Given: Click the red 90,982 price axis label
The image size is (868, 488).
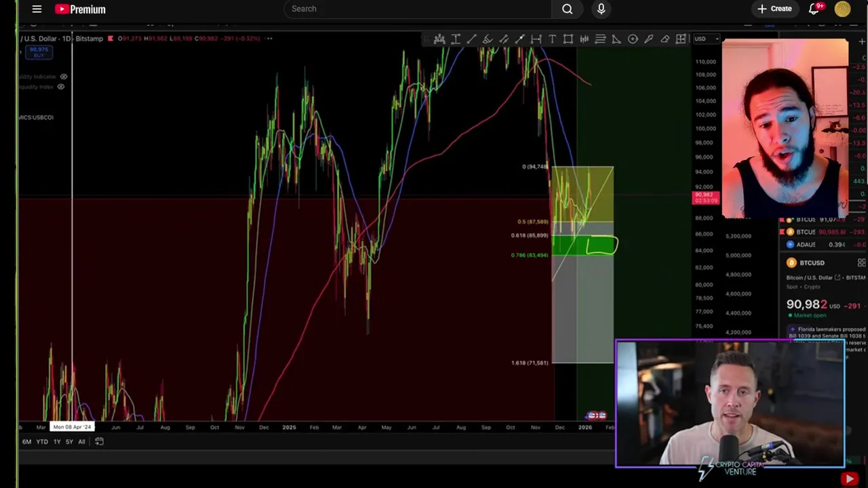Looking at the screenshot, I should coord(706,198).
